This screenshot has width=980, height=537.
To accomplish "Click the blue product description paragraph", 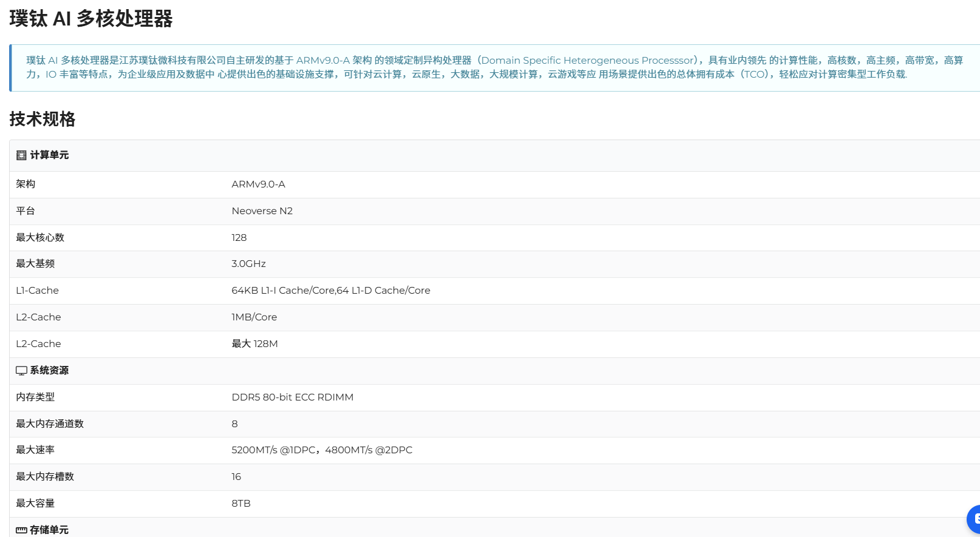I will [x=495, y=67].
